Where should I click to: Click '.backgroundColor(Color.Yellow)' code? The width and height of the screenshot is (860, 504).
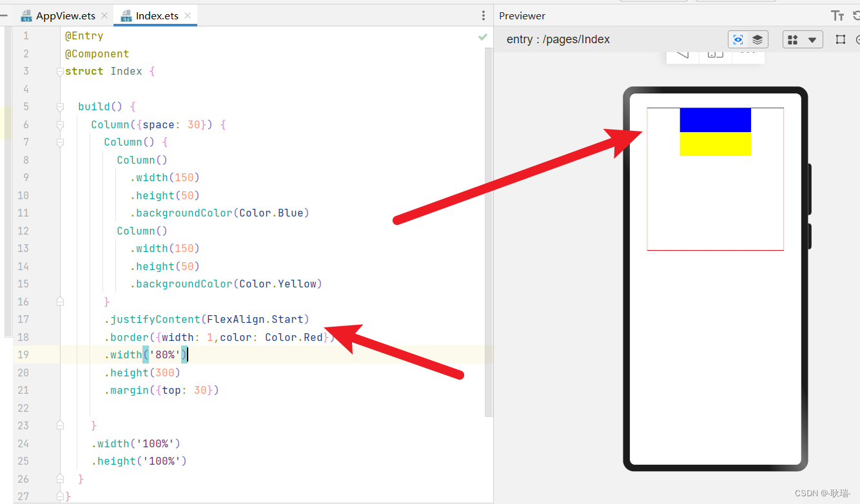226,284
